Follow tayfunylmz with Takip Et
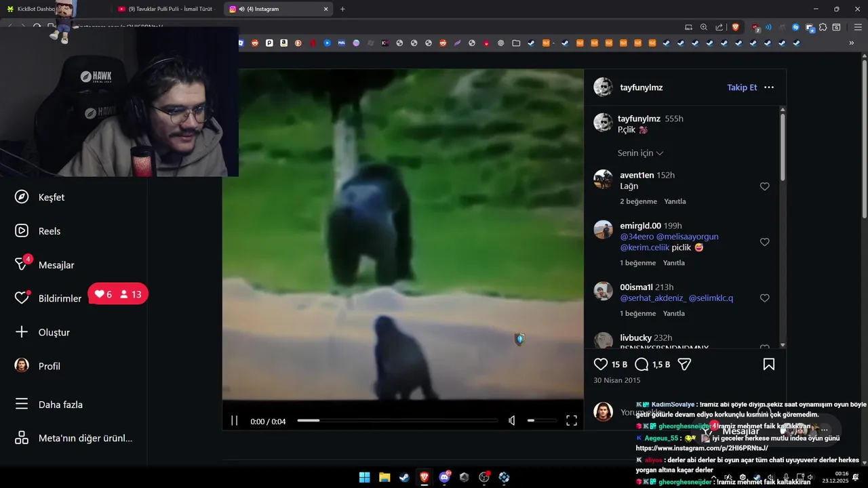The image size is (868, 488). pyautogui.click(x=742, y=87)
